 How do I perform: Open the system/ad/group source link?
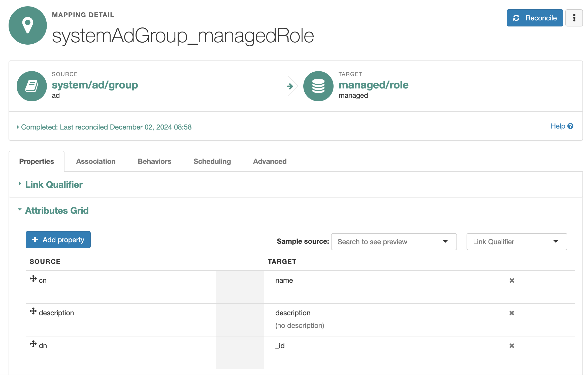coord(95,85)
